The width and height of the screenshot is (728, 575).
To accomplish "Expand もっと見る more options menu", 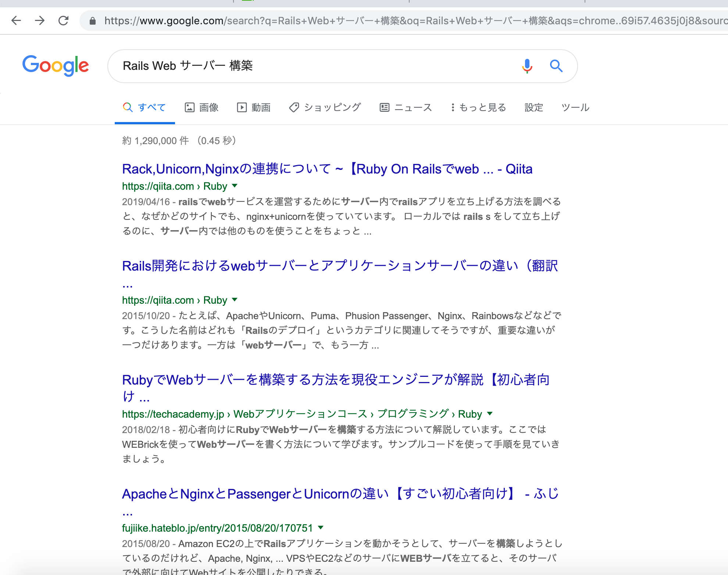I will click(478, 107).
